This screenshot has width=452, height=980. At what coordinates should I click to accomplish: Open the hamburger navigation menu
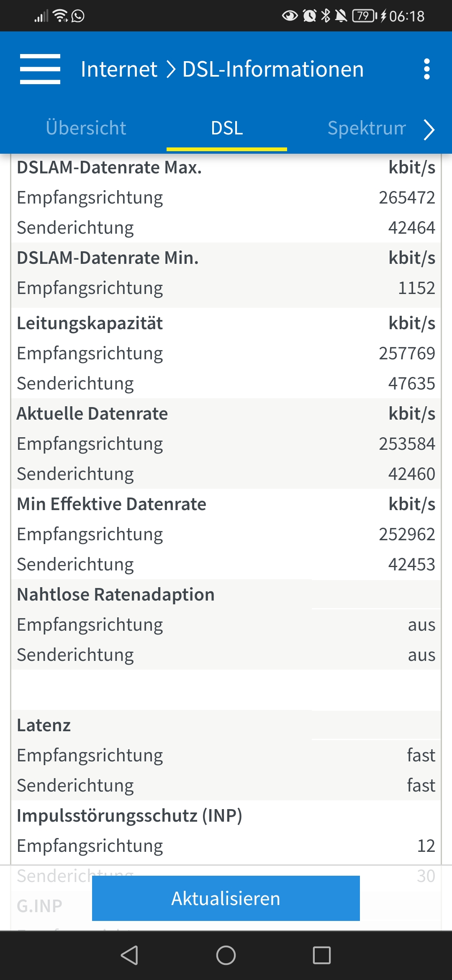click(x=40, y=69)
